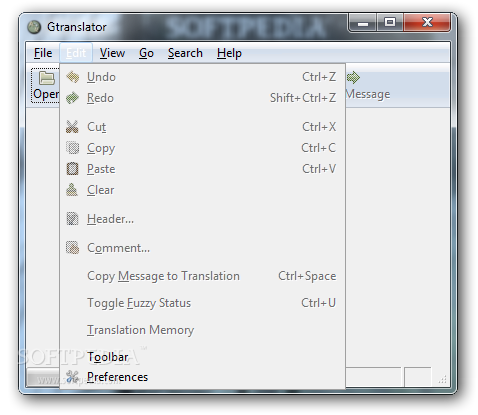478x415 pixels.
Task: Close the highlighted Edit menu
Action: 76,53
